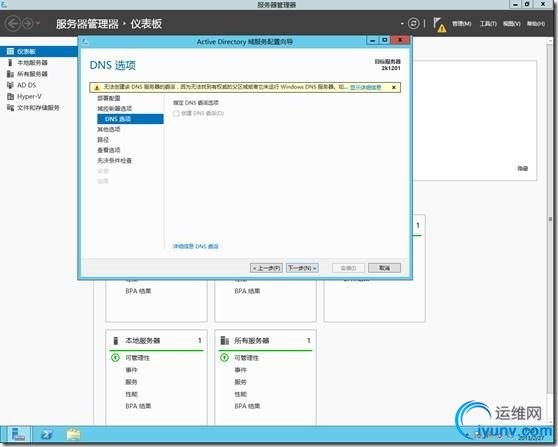
Task: Click the 隐藏 link in the welcome tile
Action: point(522,168)
